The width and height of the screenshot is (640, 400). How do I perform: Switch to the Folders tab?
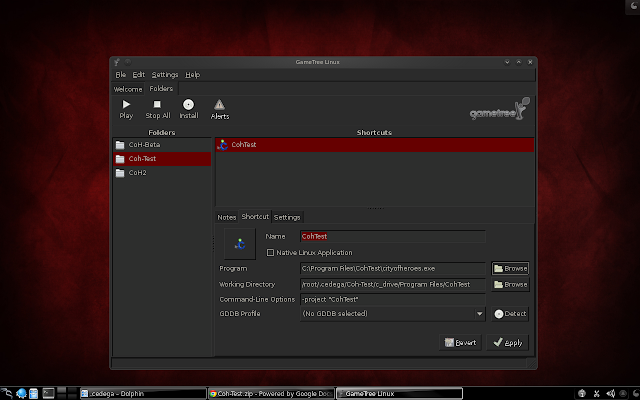[161, 89]
